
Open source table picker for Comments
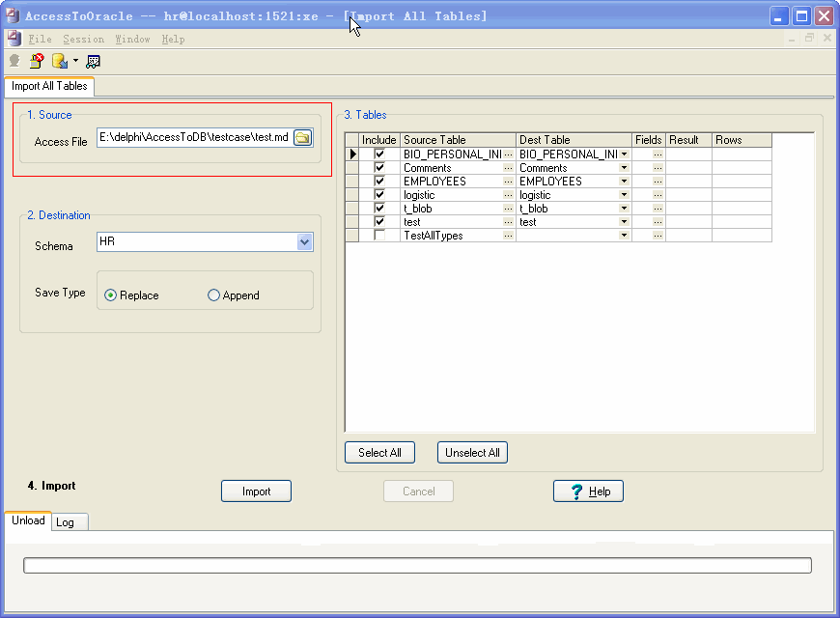(508, 168)
